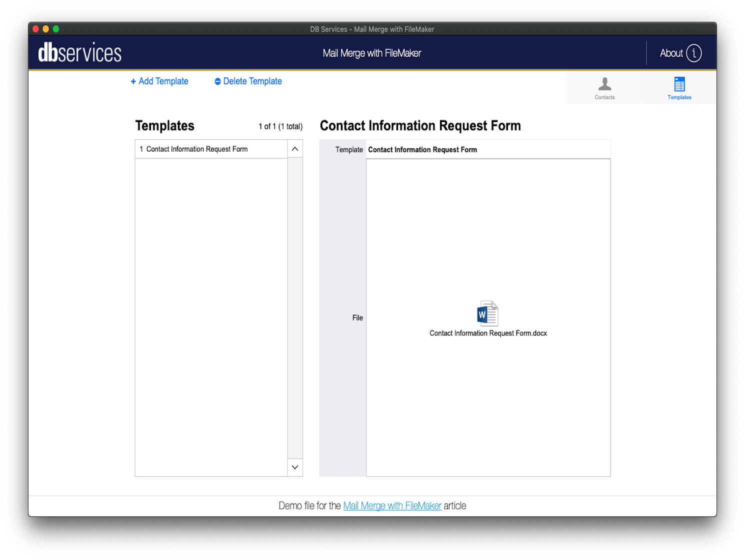Click the green zoom window button
Image resolution: width=745 pixels, height=560 pixels.
click(x=56, y=29)
